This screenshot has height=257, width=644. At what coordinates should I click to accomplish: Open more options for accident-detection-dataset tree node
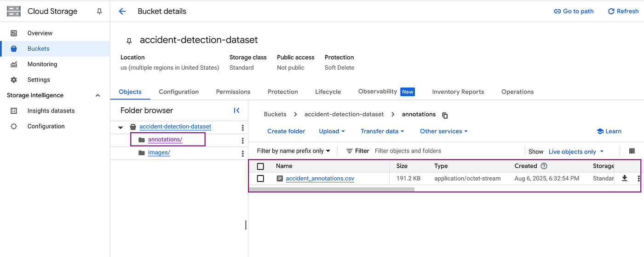pyautogui.click(x=243, y=128)
